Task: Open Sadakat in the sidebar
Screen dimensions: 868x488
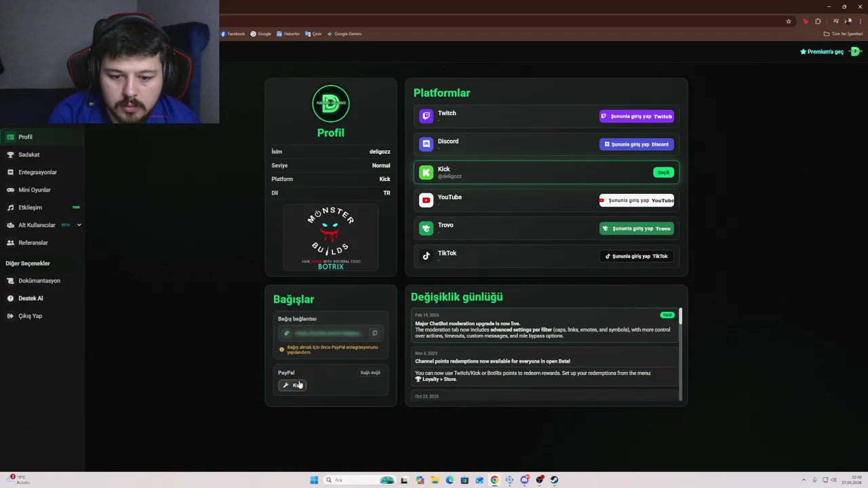Action: click(x=42, y=155)
